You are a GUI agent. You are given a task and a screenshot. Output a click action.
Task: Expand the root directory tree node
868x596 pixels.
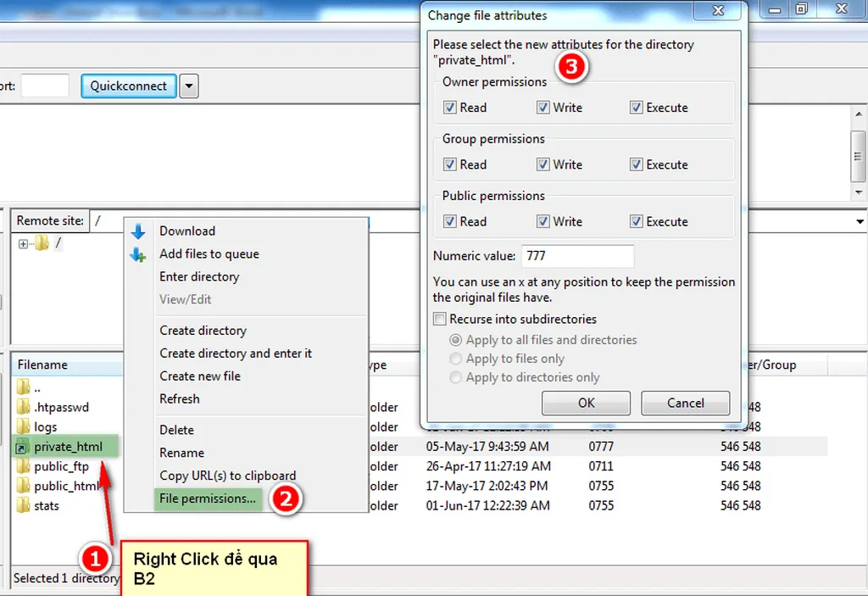click(23, 243)
